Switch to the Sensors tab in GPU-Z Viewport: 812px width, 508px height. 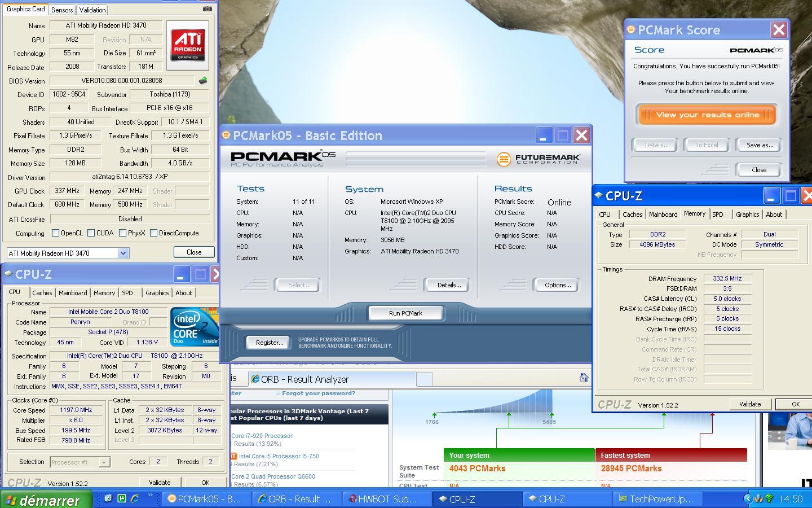tap(61, 10)
